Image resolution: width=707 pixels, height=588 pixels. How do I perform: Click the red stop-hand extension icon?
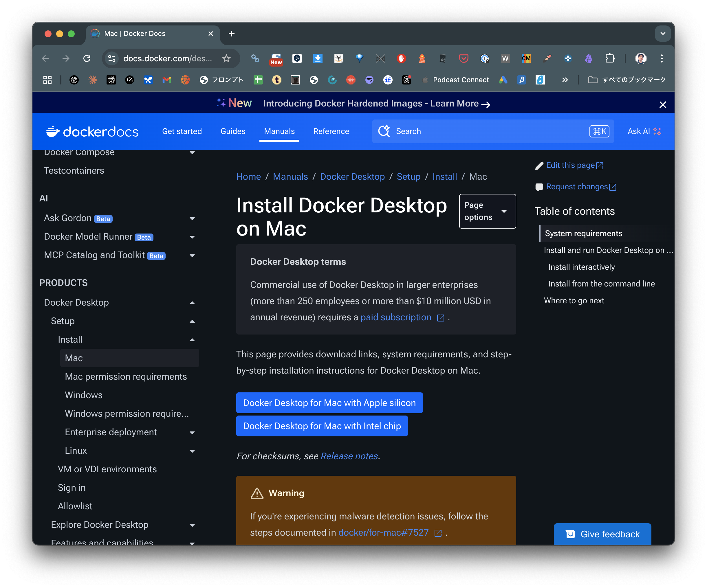401,58
